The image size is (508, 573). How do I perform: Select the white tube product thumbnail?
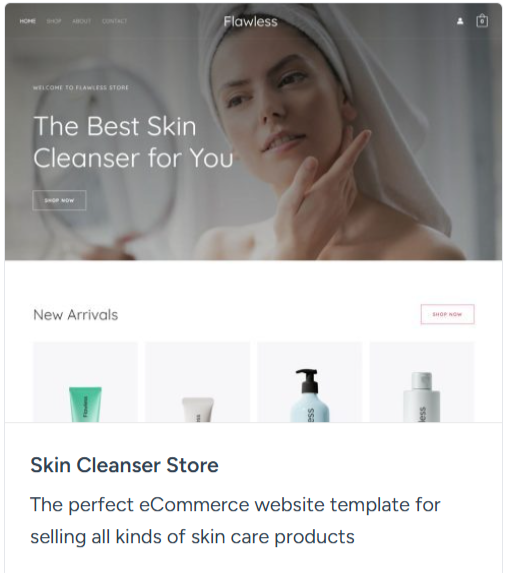[198, 382]
